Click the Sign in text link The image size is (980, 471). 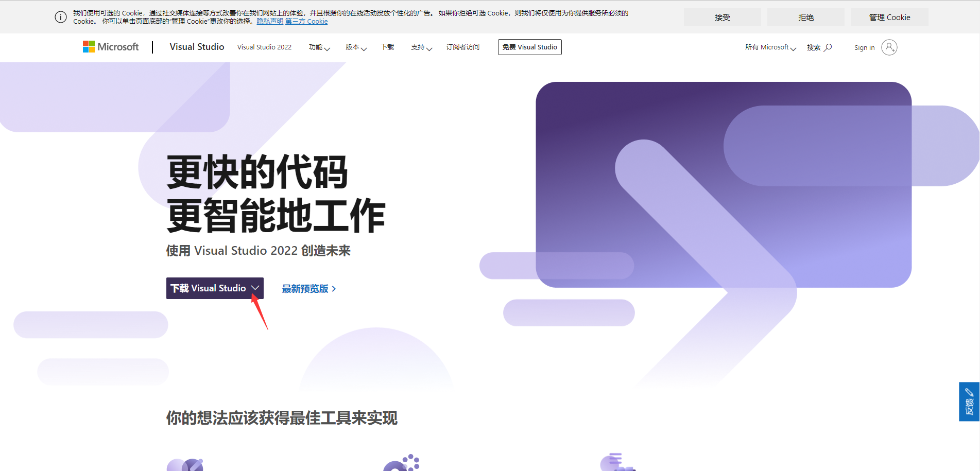click(864, 48)
